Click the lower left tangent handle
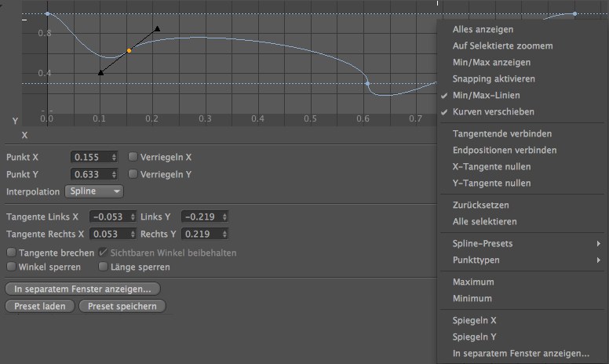This screenshot has height=364, width=609. pos(100,73)
